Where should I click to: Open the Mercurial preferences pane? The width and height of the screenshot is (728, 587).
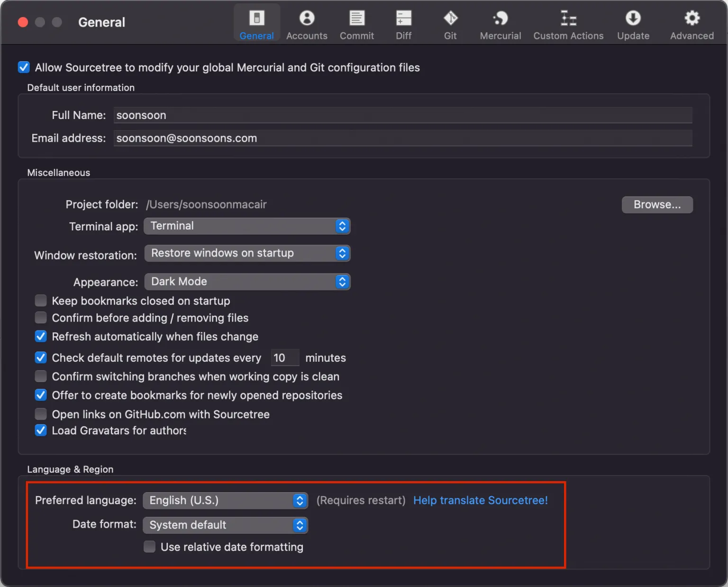coord(500,22)
